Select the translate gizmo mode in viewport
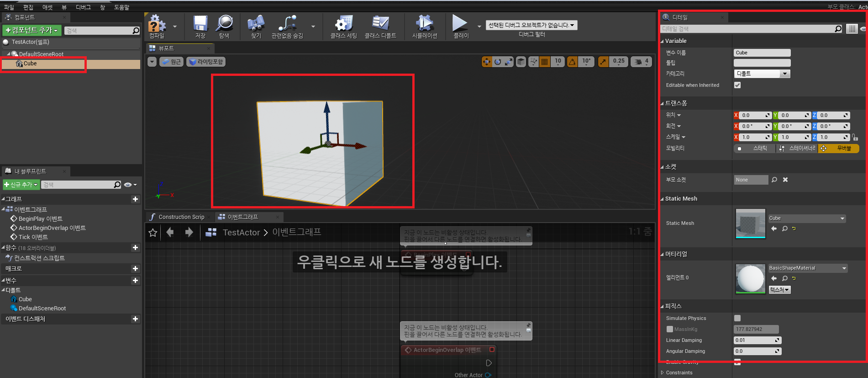868x378 pixels. coord(487,62)
